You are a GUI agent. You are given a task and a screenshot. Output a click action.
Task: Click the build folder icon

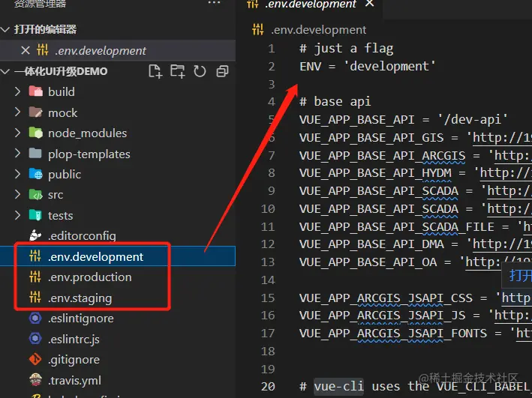pos(35,91)
